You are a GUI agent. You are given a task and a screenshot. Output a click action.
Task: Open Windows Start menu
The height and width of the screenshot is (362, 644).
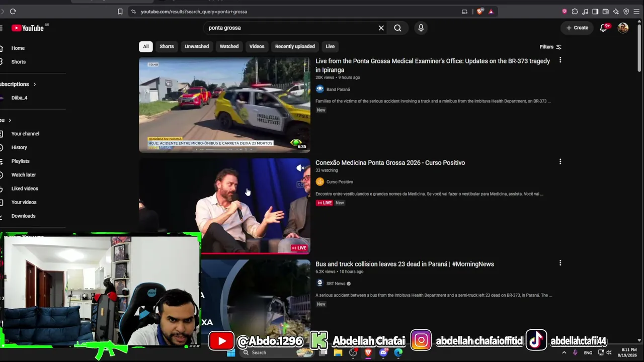pyautogui.click(x=231, y=353)
